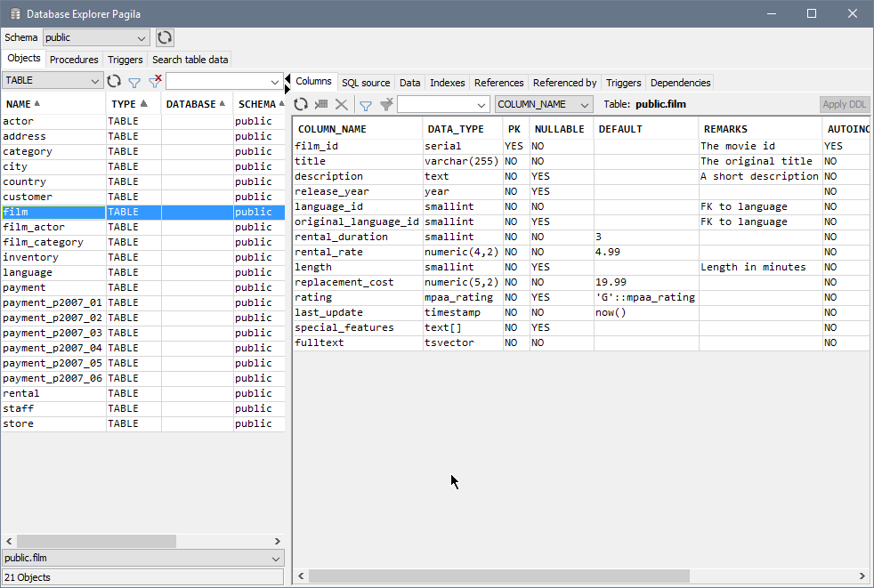The height and width of the screenshot is (588, 874).
Task: Reload the film column definitions
Action: click(x=301, y=104)
